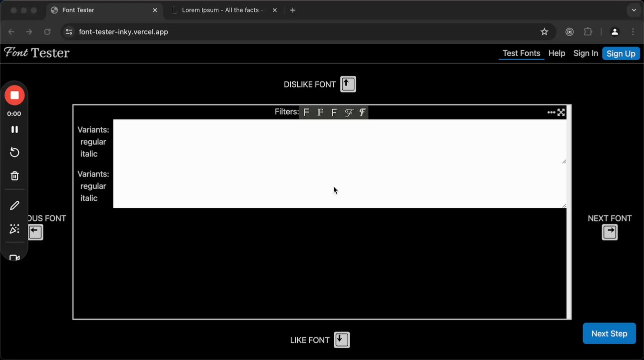Select italic variant beside the lower text area
644x360 pixels.
click(89, 198)
